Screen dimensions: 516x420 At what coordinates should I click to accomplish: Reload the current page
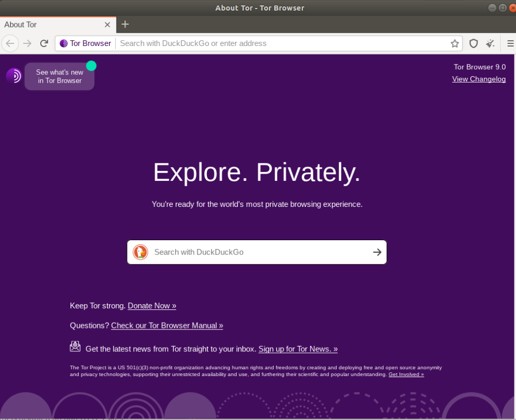(x=44, y=43)
